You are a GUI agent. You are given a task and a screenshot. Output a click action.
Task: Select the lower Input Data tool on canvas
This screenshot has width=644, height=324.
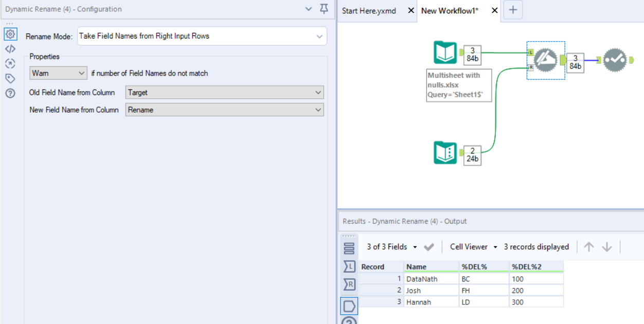[x=445, y=153]
